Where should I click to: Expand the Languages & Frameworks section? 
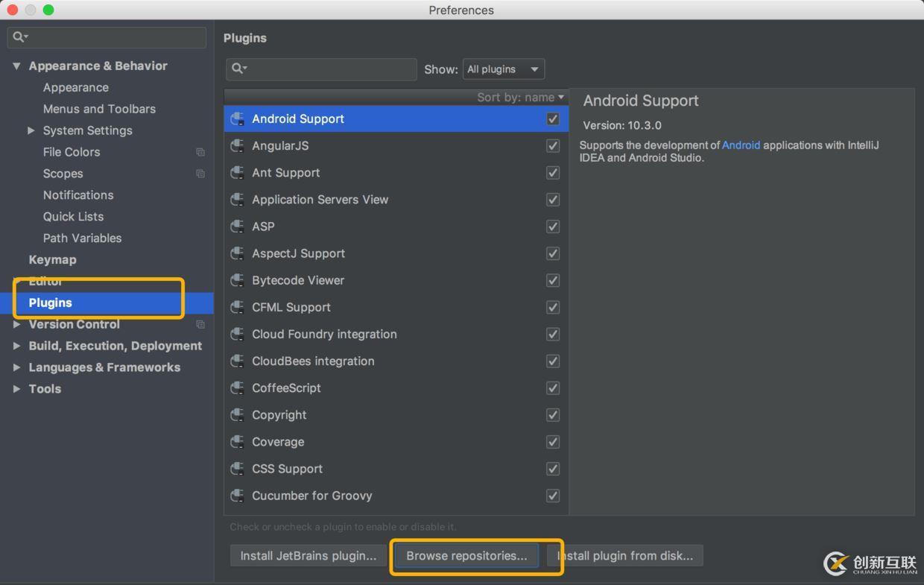point(16,367)
